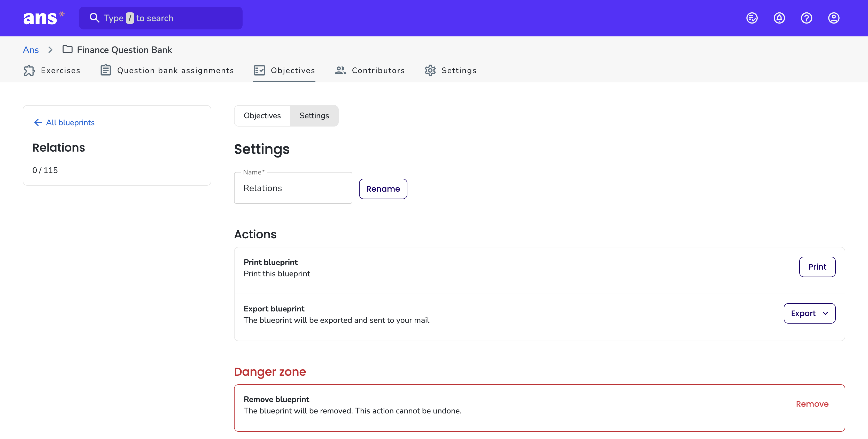Click the '0 / 115' count
This screenshot has width=868, height=439.
[45, 170]
